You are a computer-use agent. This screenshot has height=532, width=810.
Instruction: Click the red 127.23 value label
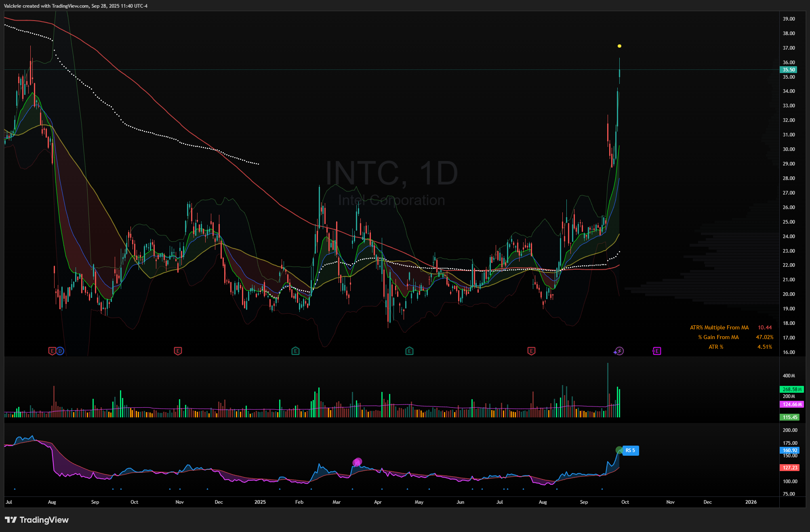pos(790,468)
